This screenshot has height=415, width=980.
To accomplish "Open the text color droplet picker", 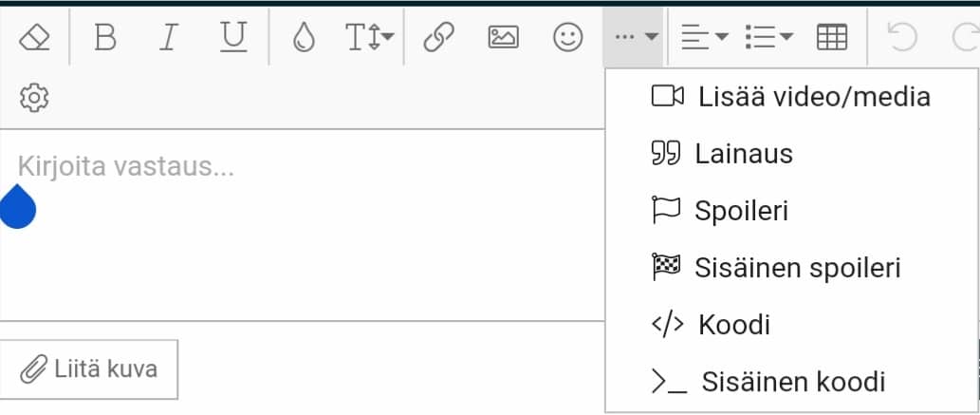I will point(304,38).
